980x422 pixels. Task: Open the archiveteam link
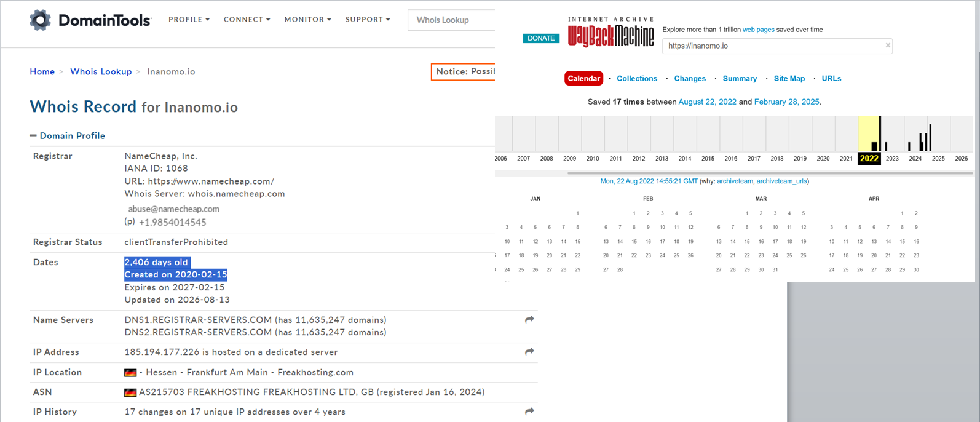(735, 181)
